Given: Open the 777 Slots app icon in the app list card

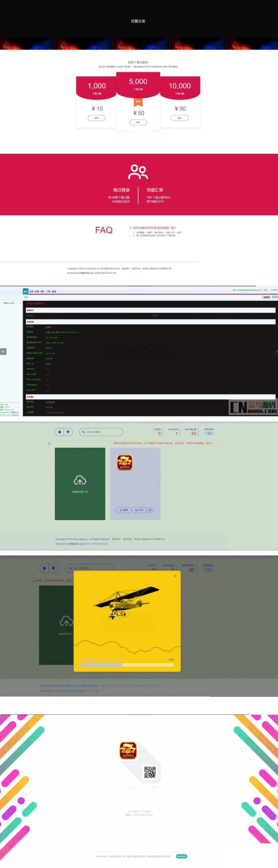Looking at the screenshot, I should (x=125, y=463).
